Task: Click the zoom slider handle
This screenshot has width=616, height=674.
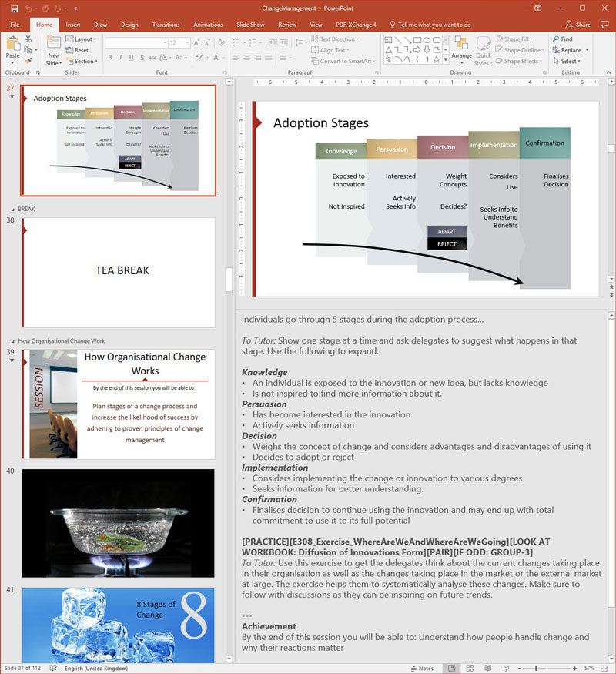Action: (536, 668)
